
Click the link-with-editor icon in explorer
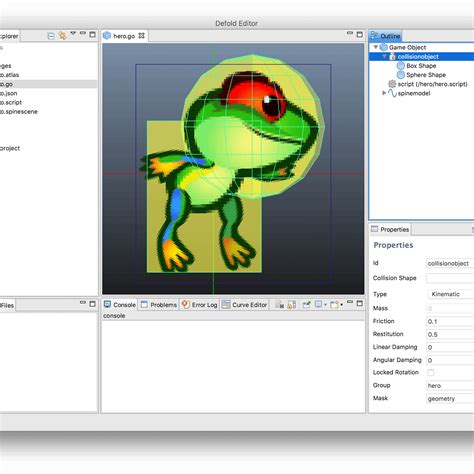tap(62, 35)
